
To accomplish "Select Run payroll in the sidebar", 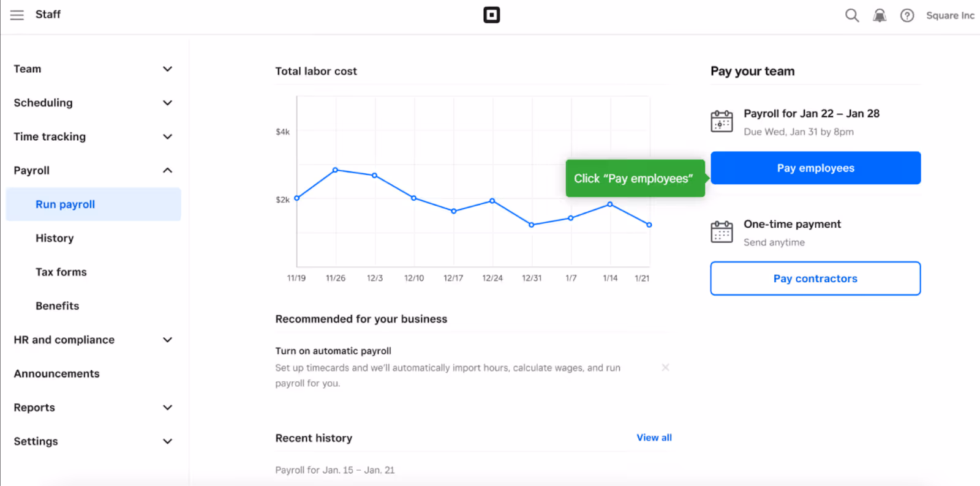I will click(x=93, y=204).
